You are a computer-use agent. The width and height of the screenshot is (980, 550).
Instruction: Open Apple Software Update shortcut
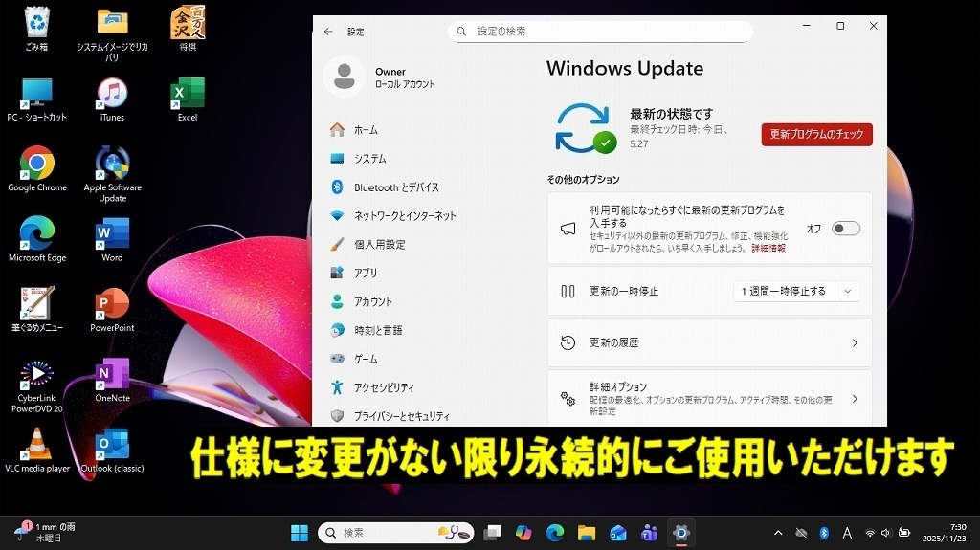coord(113,174)
